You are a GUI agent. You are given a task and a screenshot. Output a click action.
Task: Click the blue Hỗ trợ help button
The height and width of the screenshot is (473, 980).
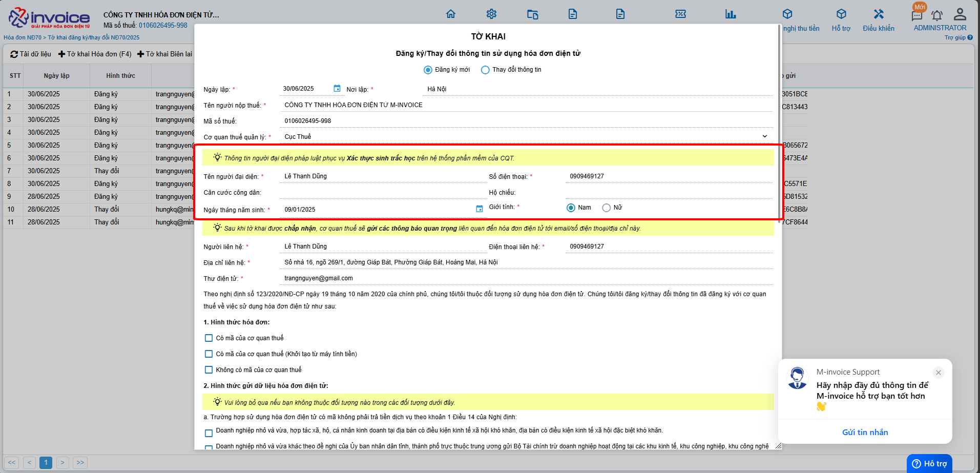pyautogui.click(x=929, y=463)
